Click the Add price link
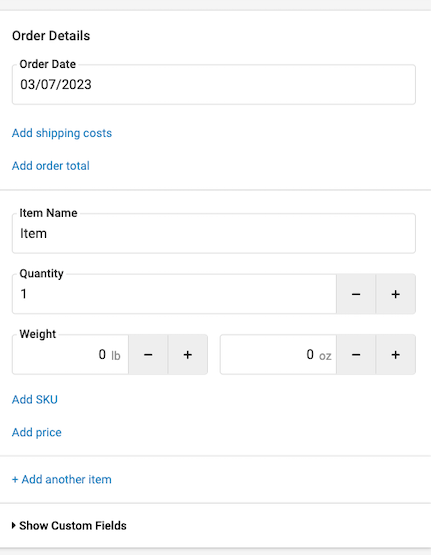 pos(37,432)
